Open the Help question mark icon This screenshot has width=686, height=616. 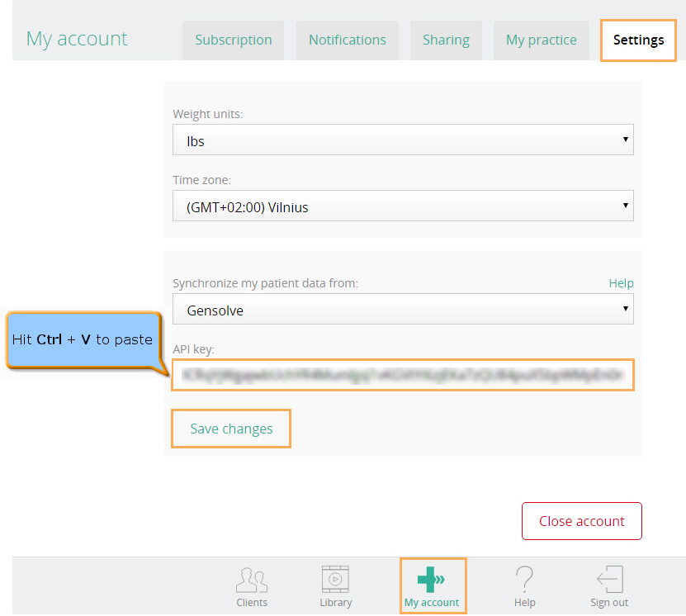pyautogui.click(x=524, y=580)
